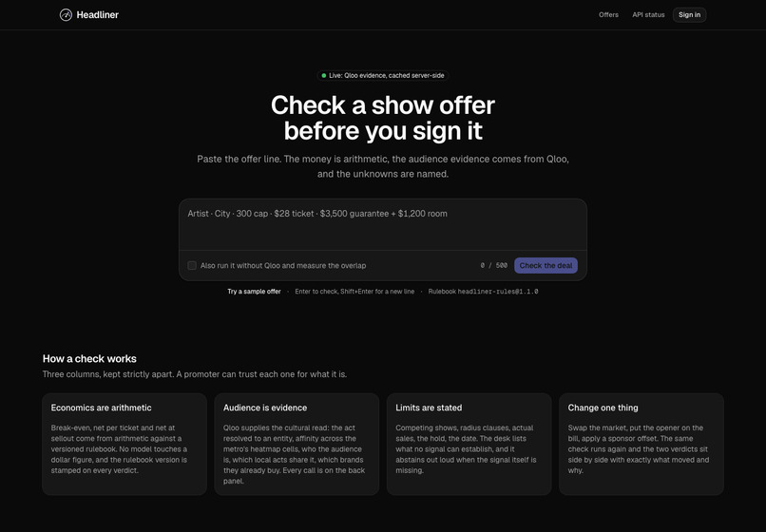Image resolution: width=766 pixels, height=532 pixels.
Task: Click the 'Change one thing' card title
Action: click(603, 408)
